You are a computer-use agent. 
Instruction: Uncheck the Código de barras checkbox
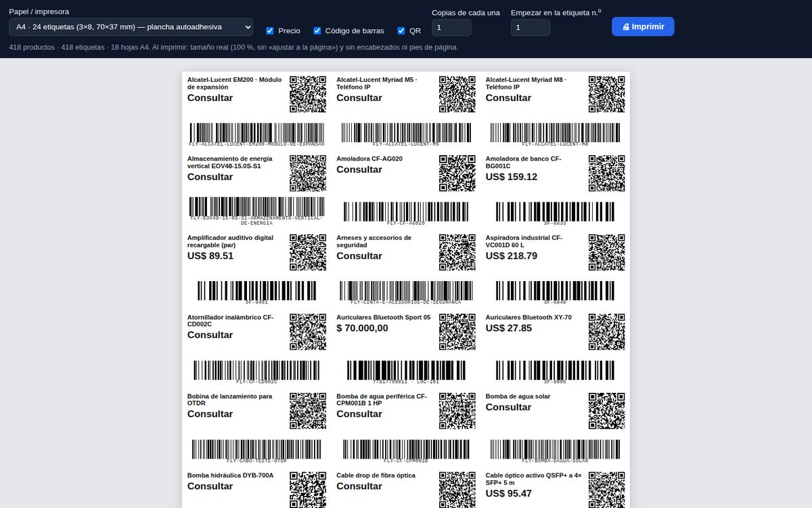coord(317,30)
